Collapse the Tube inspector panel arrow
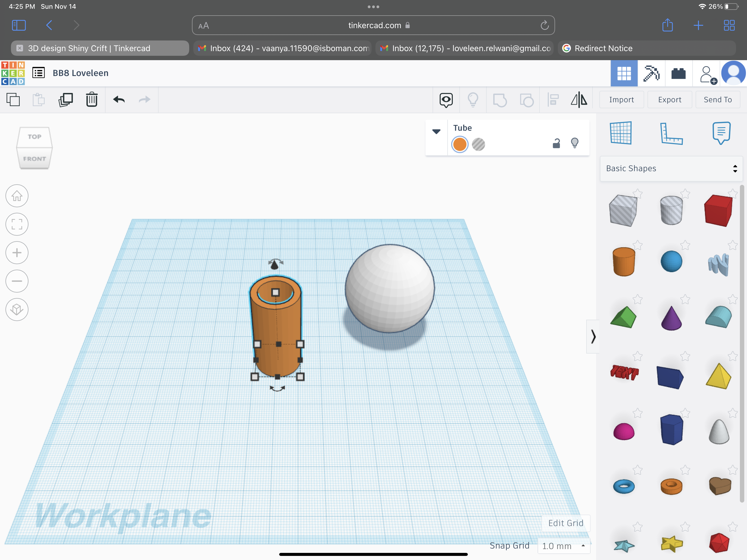Image resolution: width=747 pixels, height=560 pixels. pos(436,132)
